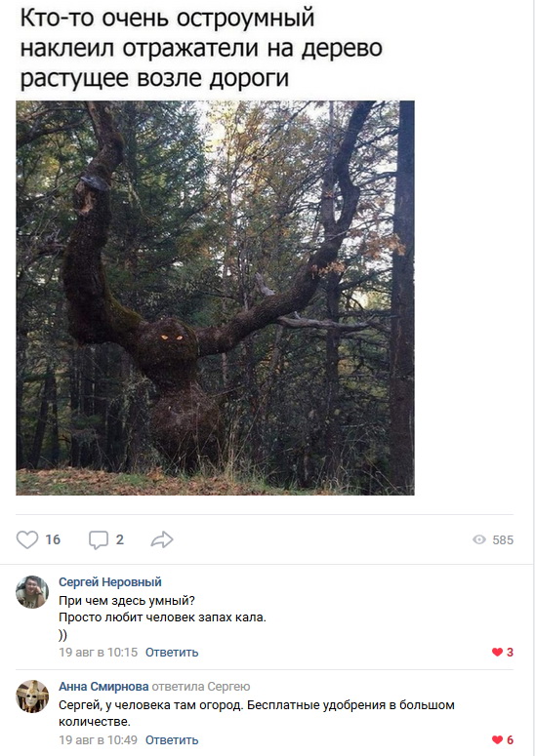Open Анна Смирнова's profile name link
This screenshot has height=756, width=535.
coord(103,686)
